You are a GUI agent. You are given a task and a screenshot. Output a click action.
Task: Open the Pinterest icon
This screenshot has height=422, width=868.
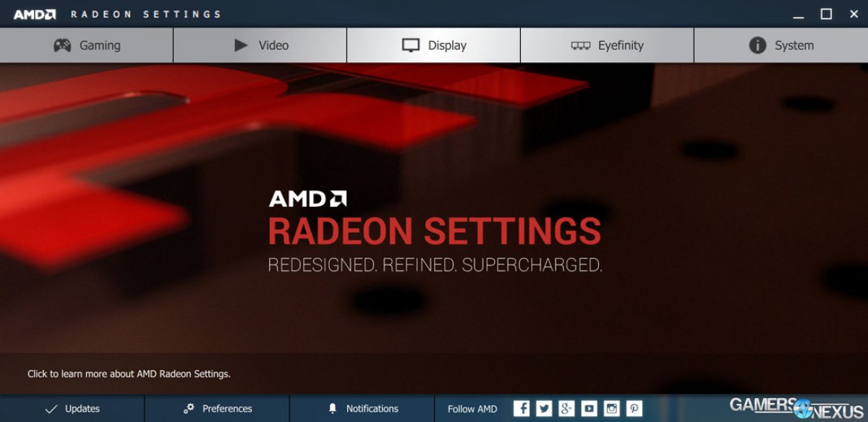click(x=634, y=408)
